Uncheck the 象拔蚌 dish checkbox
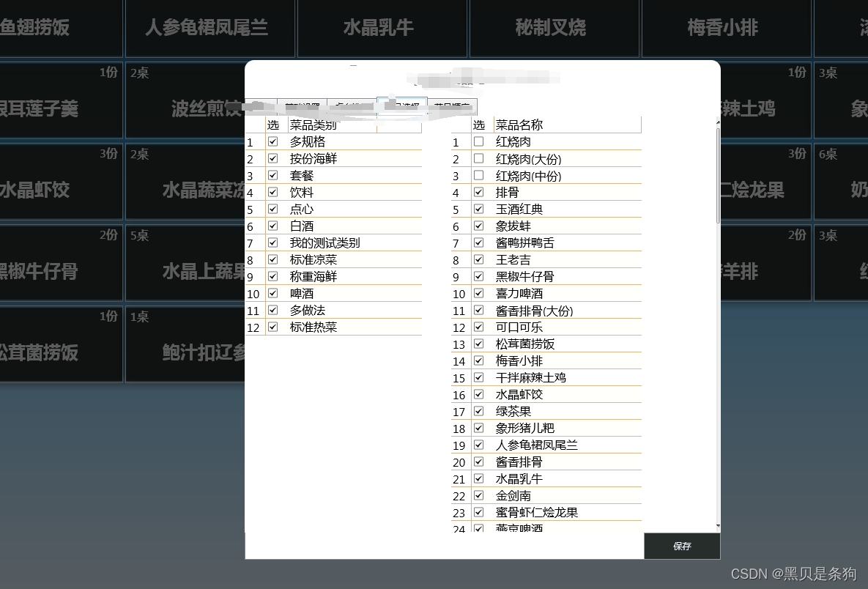The height and width of the screenshot is (589, 868). tap(478, 226)
